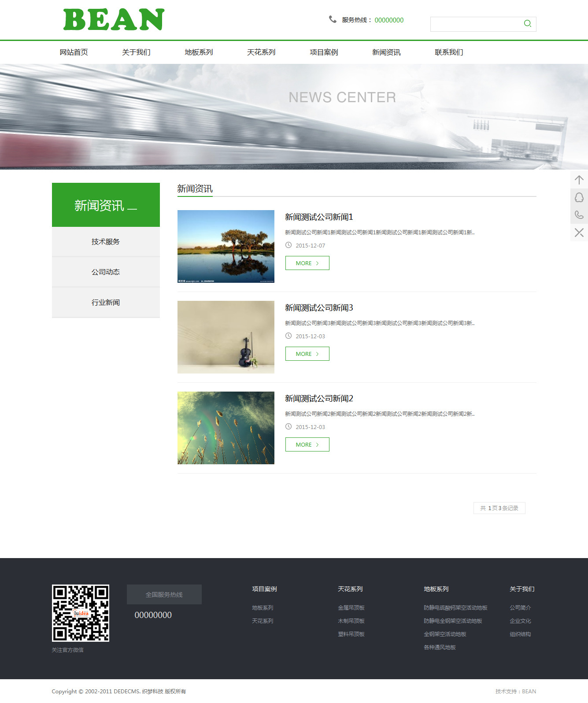Open 联系我们 from the top navigation
This screenshot has height=703, width=588.
click(449, 52)
